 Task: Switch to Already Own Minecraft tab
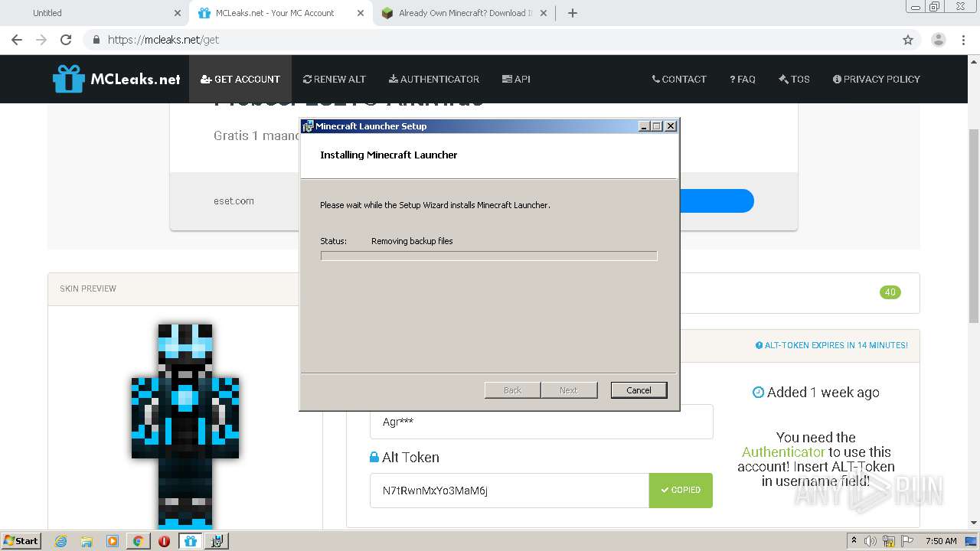pyautogui.click(x=465, y=13)
